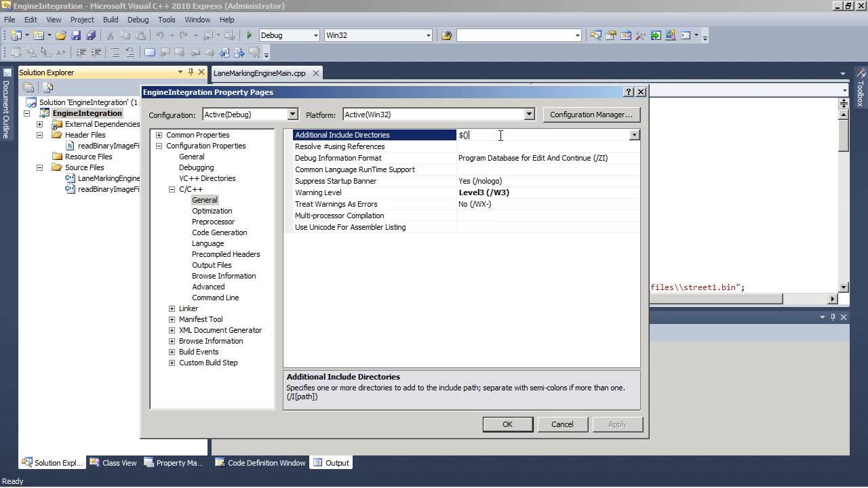Image resolution: width=868 pixels, height=488 pixels.
Task: Open Configuration Manager
Action: pos(591,115)
